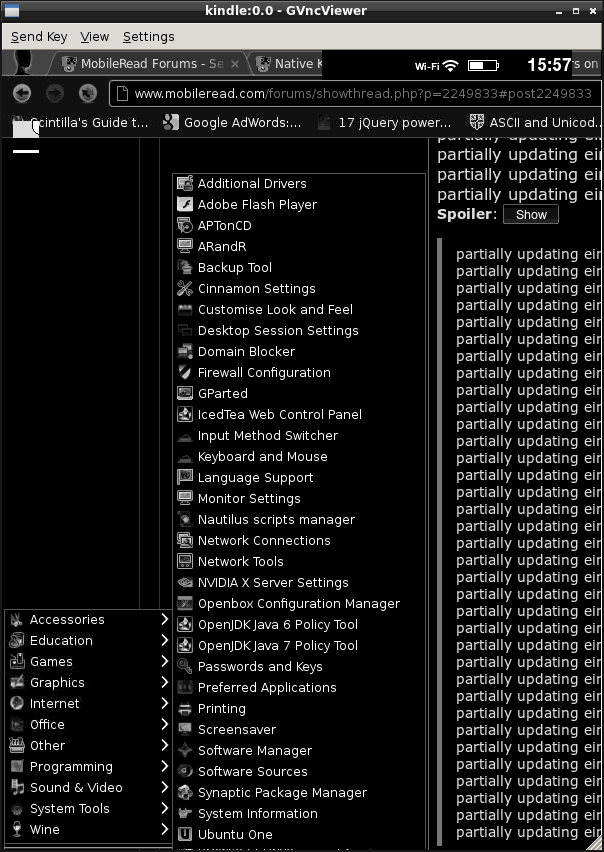Open Google AdWords bookmark

[232, 123]
